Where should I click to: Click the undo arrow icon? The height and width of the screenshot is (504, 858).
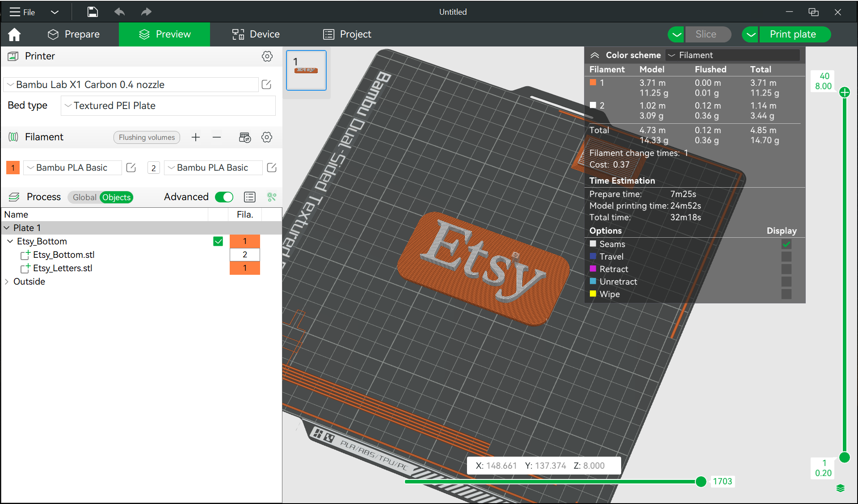tap(119, 12)
